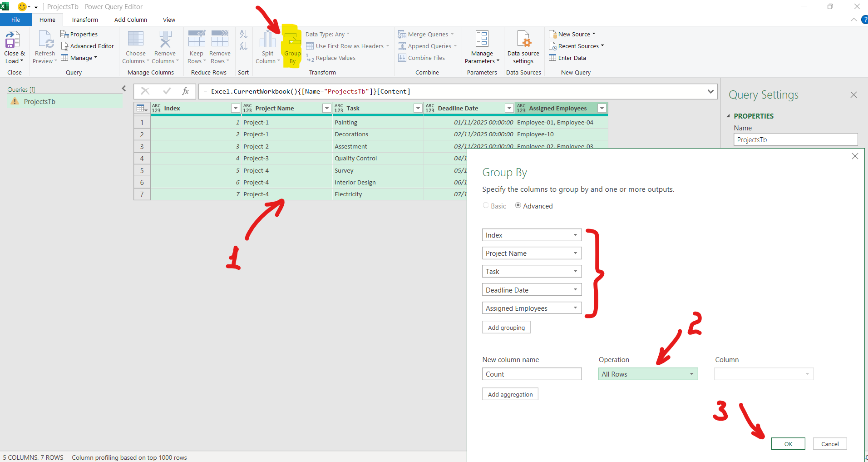The height and width of the screenshot is (462, 868).
Task: Switch to the Home tab
Action: pos(47,20)
